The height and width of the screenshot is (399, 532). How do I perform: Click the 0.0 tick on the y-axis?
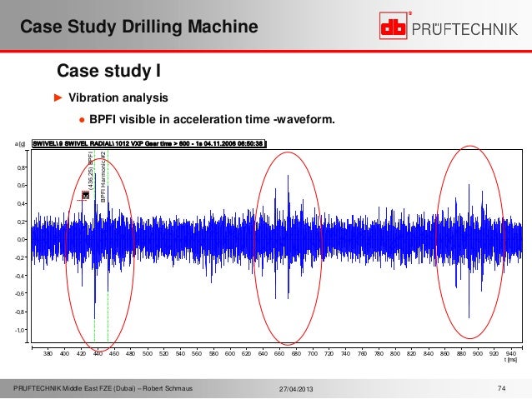point(21,240)
